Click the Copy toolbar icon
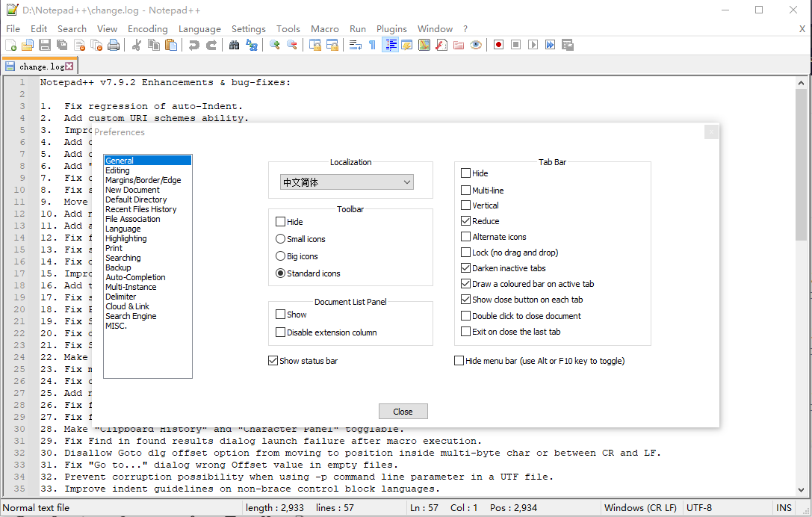This screenshot has height=517, width=812. tap(154, 45)
